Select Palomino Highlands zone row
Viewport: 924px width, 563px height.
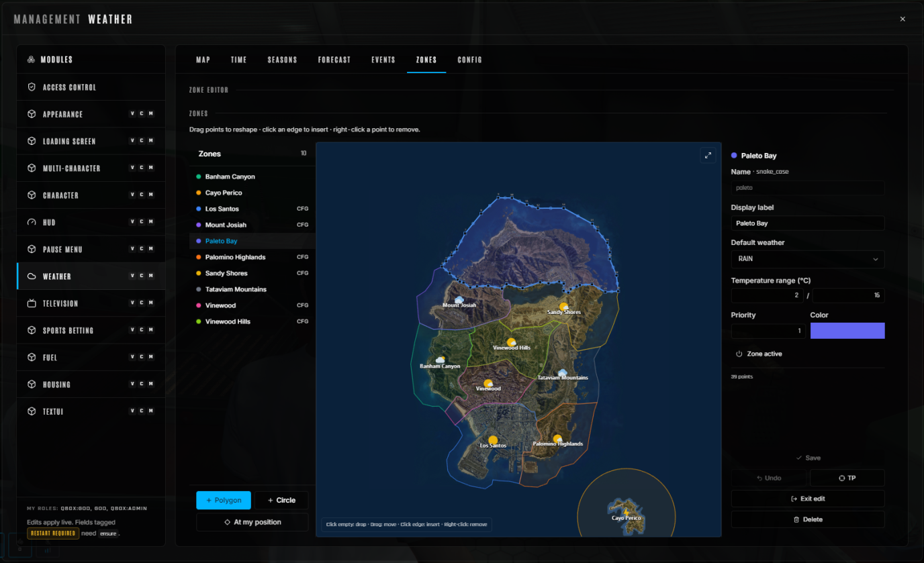tap(252, 257)
